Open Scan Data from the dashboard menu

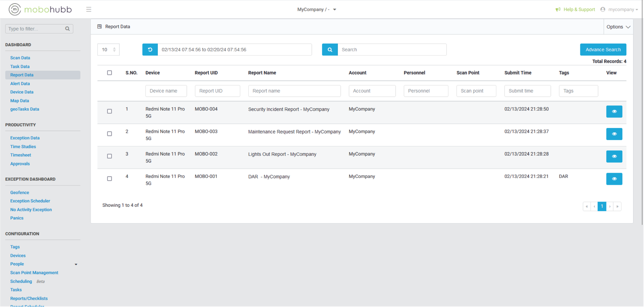[20, 58]
